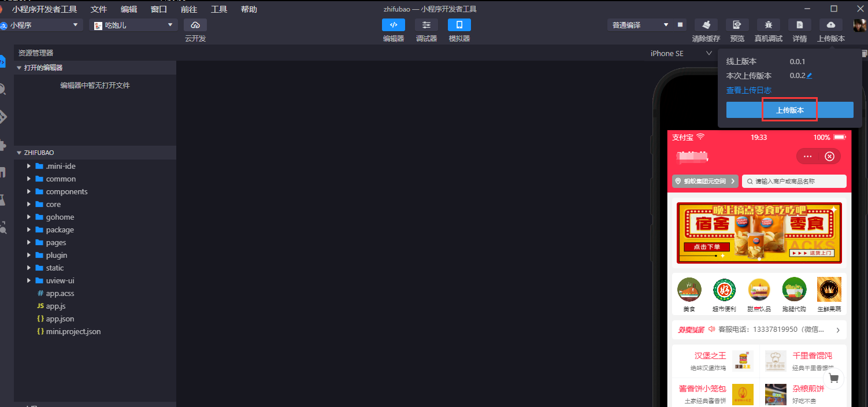Edit upload version with the pencil icon
The width and height of the screenshot is (868, 407).
click(810, 76)
